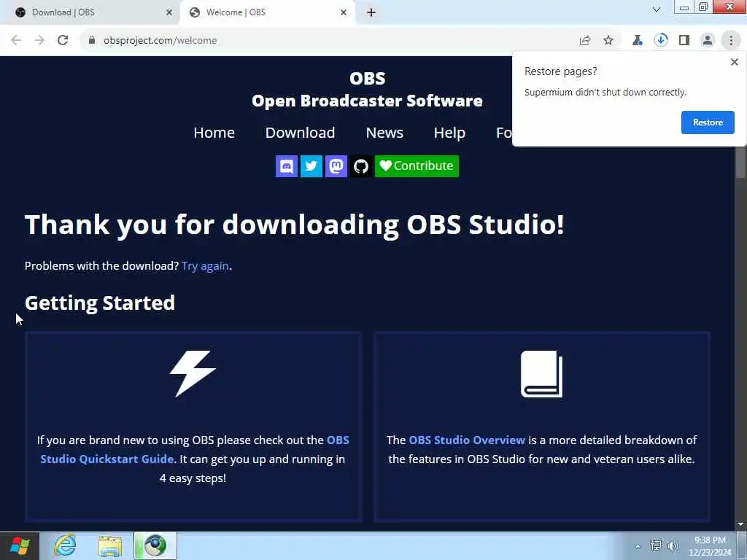Expand the tab search chevron
Image resolution: width=747 pixels, height=560 pixels.
(x=657, y=9)
